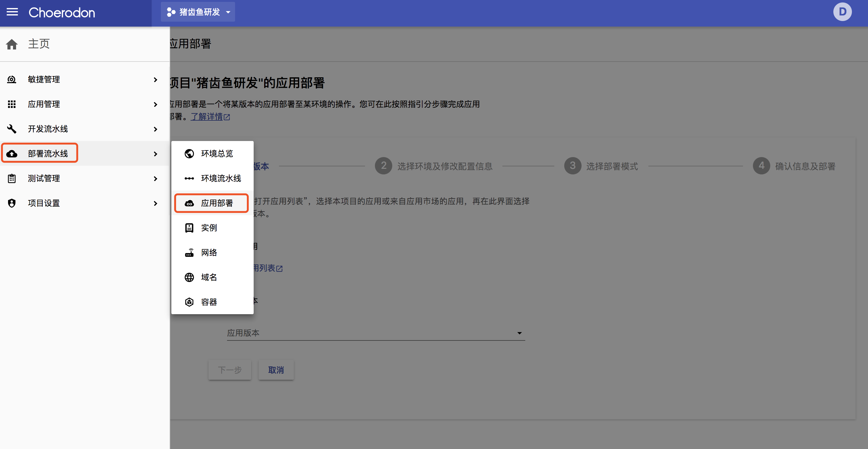
Task: Click the 环境流水线 pipeline dots icon
Action: [189, 178]
